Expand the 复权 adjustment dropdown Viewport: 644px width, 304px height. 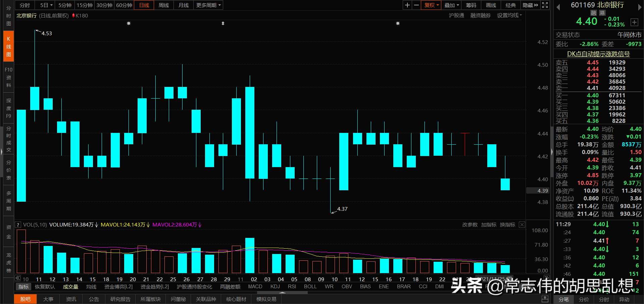[x=431, y=5]
